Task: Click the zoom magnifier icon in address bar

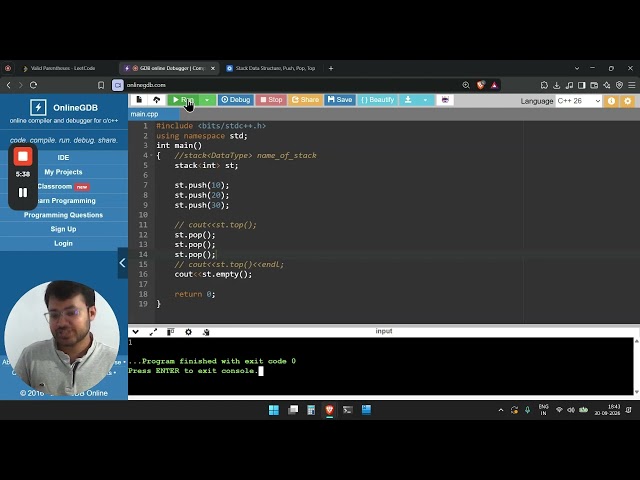Action: [466, 85]
